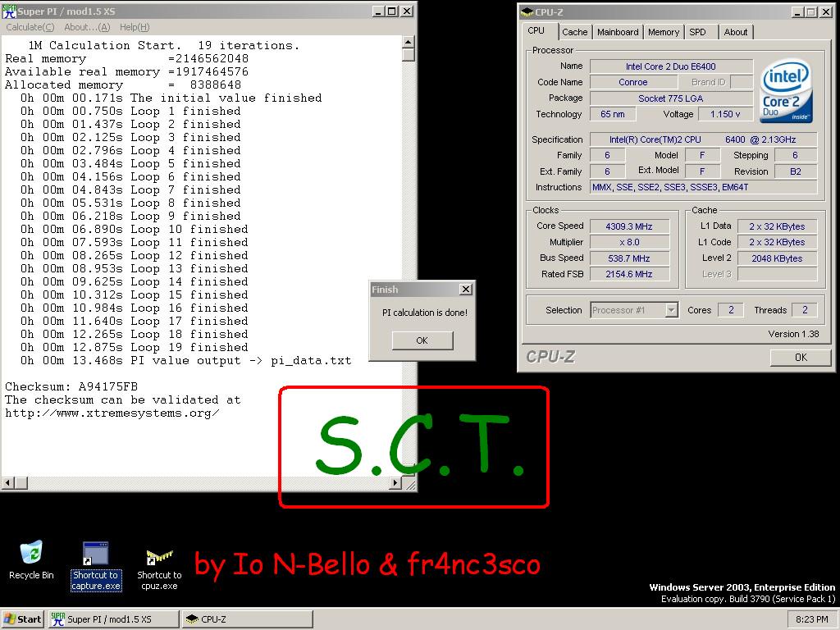Open the Calculate menu in Super PI
Viewport: 840px width, 630px height.
[x=30, y=27]
